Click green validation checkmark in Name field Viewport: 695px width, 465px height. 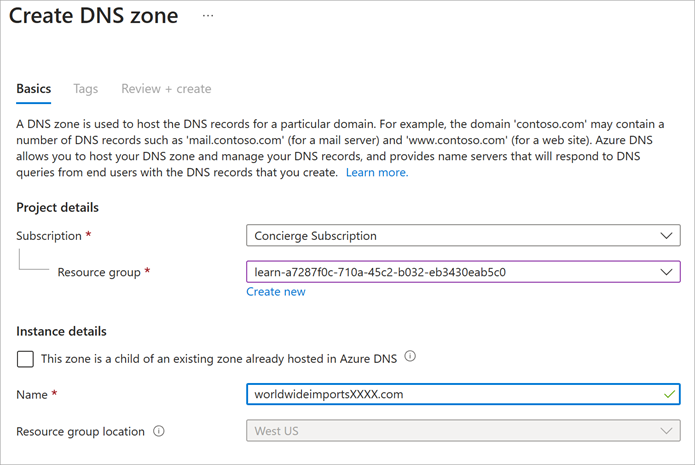pyautogui.click(x=669, y=394)
